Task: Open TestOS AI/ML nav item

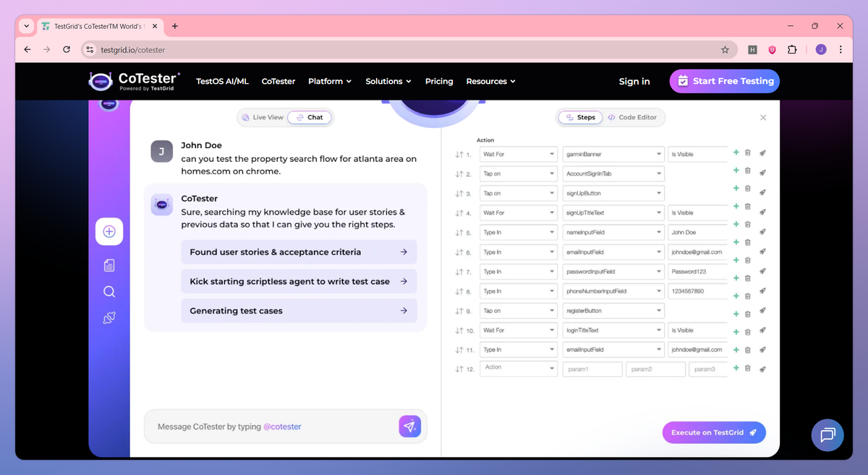Action: [x=222, y=81]
